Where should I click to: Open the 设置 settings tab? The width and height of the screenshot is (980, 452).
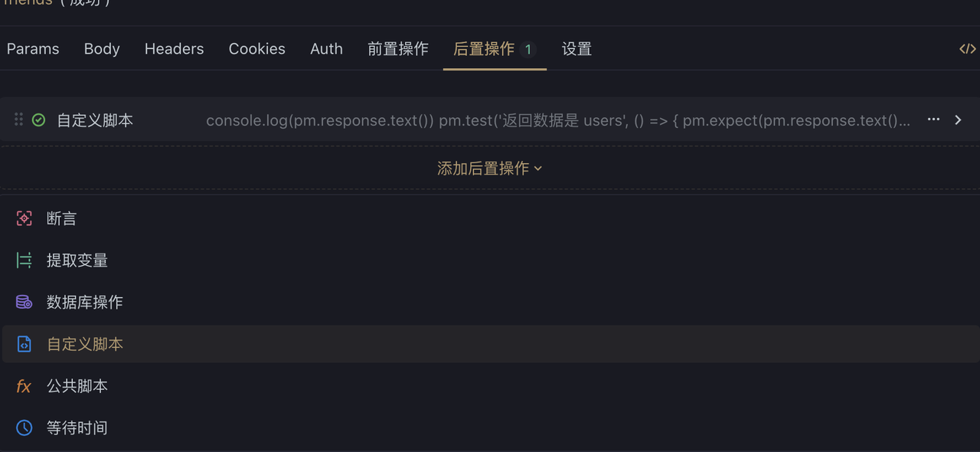[577, 49]
